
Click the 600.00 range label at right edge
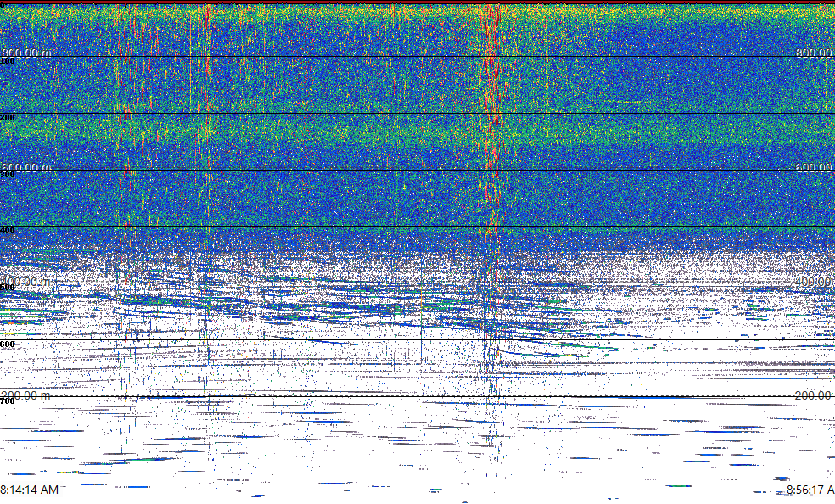815,167
